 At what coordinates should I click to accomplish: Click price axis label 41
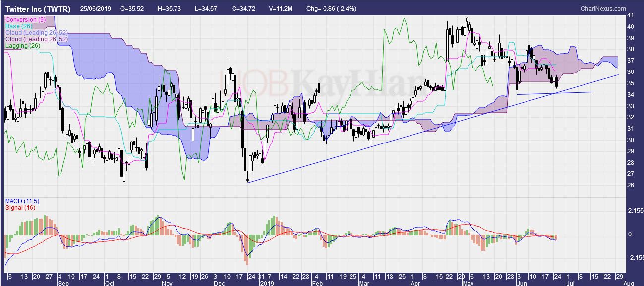(x=632, y=15)
